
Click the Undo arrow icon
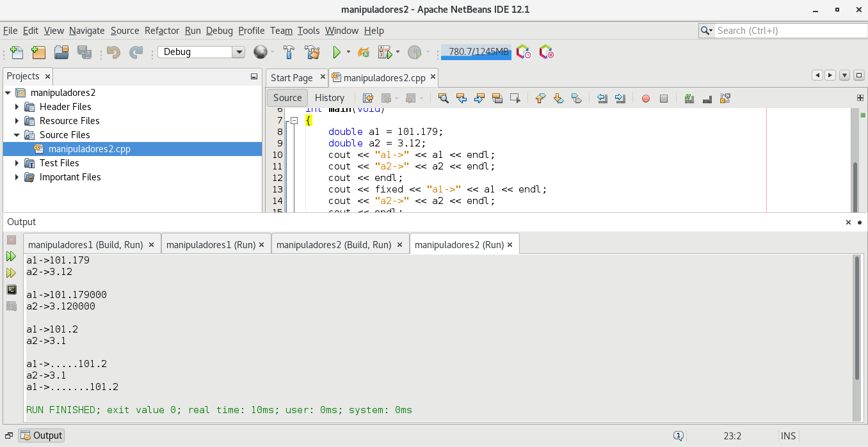tap(113, 52)
